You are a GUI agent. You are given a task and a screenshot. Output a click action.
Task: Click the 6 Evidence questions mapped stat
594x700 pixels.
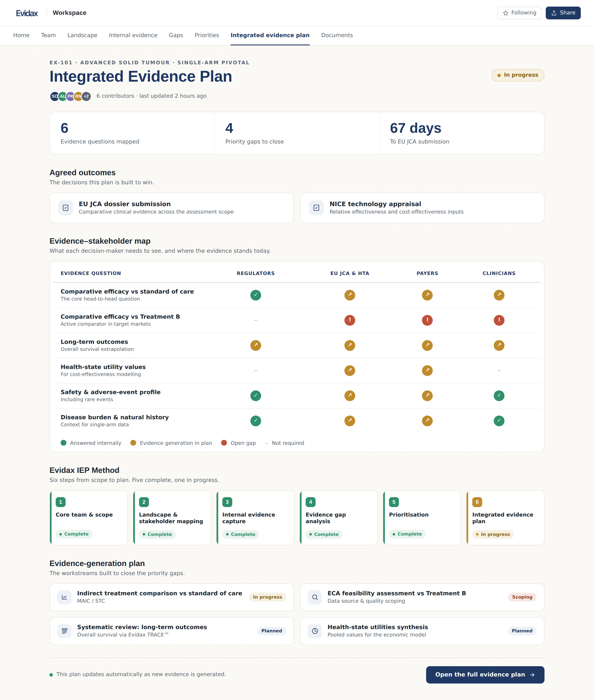[132, 133]
